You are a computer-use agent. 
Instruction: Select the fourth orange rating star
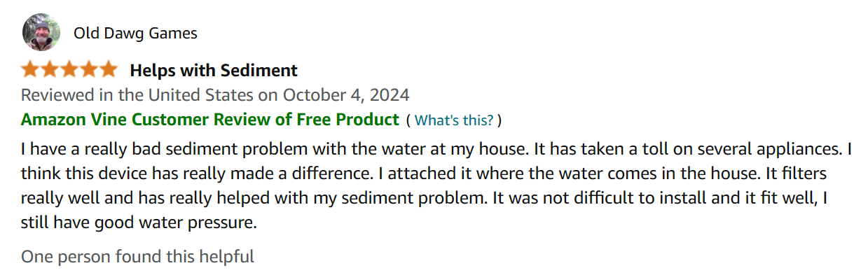pyautogui.click(x=89, y=69)
